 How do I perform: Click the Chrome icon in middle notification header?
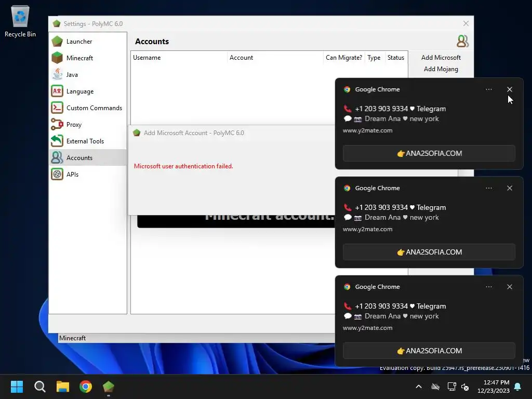pos(347,188)
